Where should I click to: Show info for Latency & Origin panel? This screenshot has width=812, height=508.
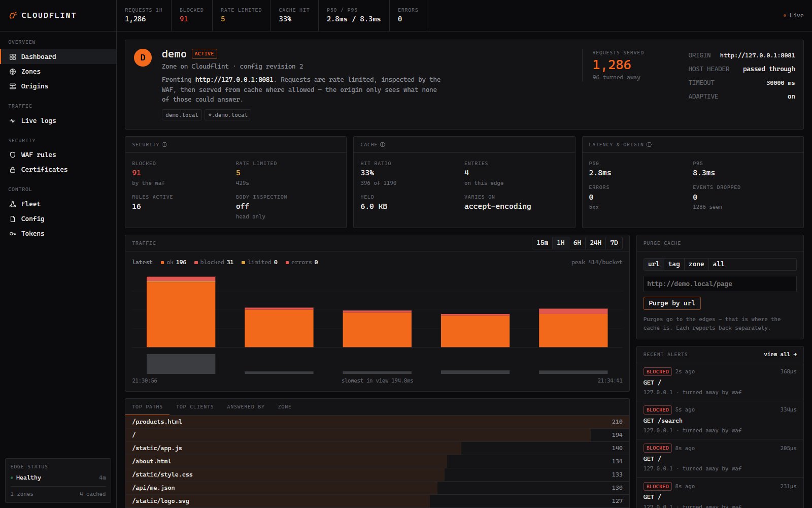(x=649, y=145)
